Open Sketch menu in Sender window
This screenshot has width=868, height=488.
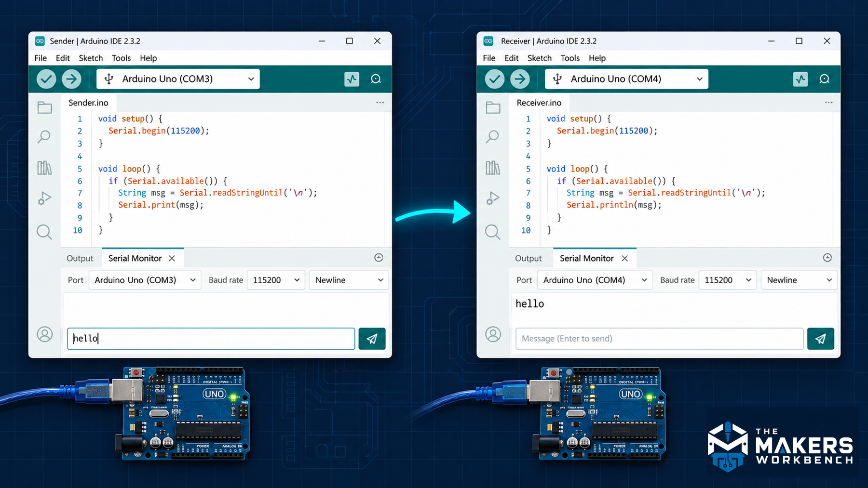click(x=91, y=58)
